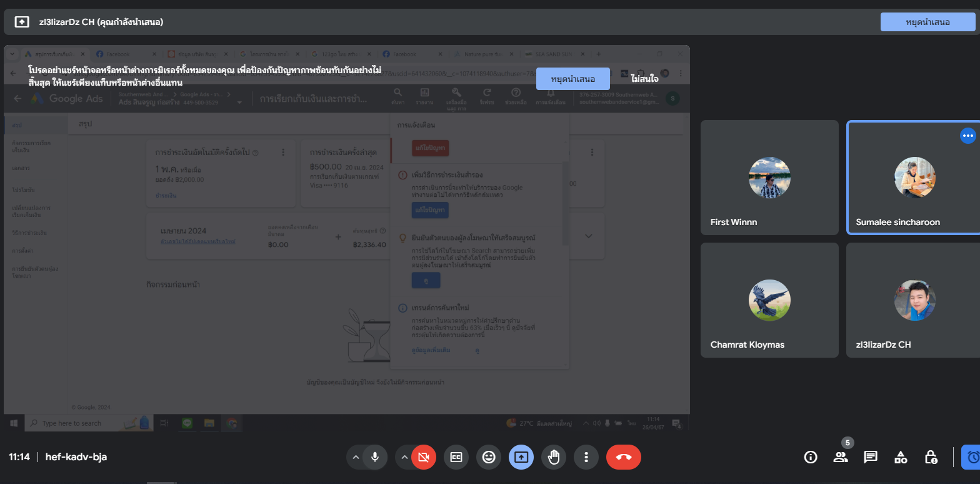
Task: Select the Chamrat Kloymas participant tile
Action: pos(769,300)
